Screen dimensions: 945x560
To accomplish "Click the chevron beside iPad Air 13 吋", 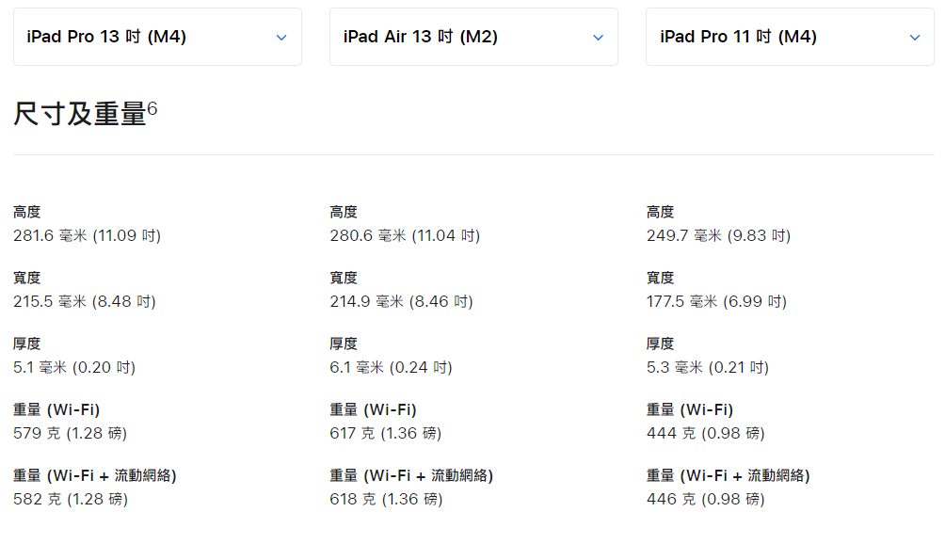I will tap(597, 38).
